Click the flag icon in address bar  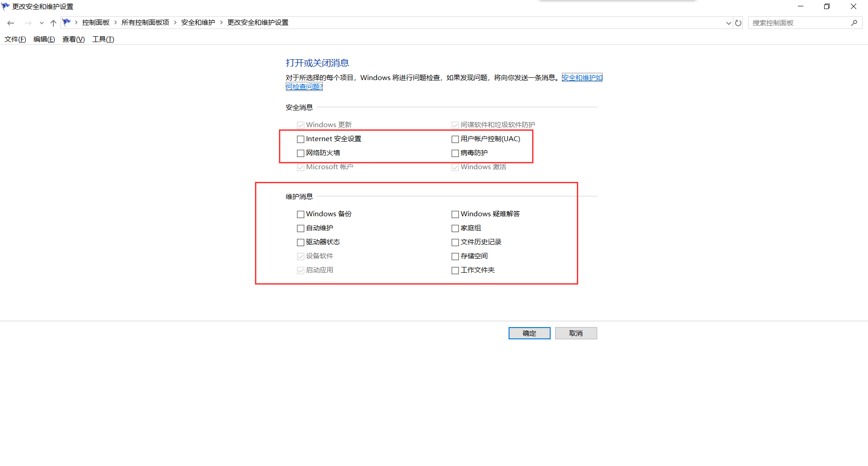[x=67, y=22]
